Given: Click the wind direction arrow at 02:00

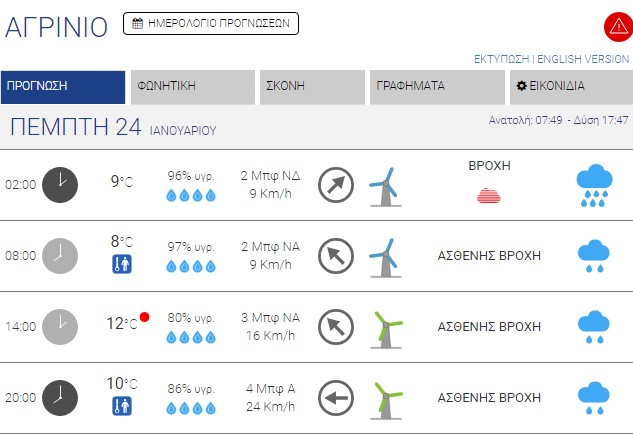Looking at the screenshot, I should tap(336, 185).
